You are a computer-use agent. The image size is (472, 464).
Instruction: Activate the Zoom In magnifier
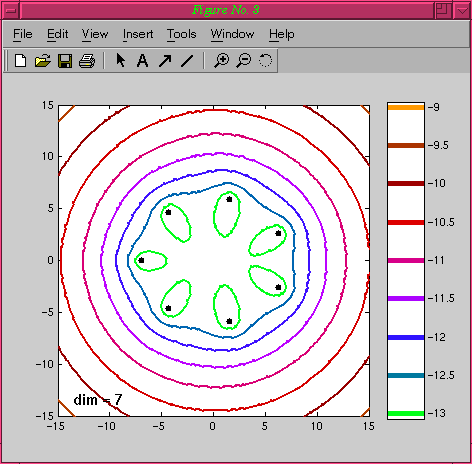pyautogui.click(x=222, y=61)
